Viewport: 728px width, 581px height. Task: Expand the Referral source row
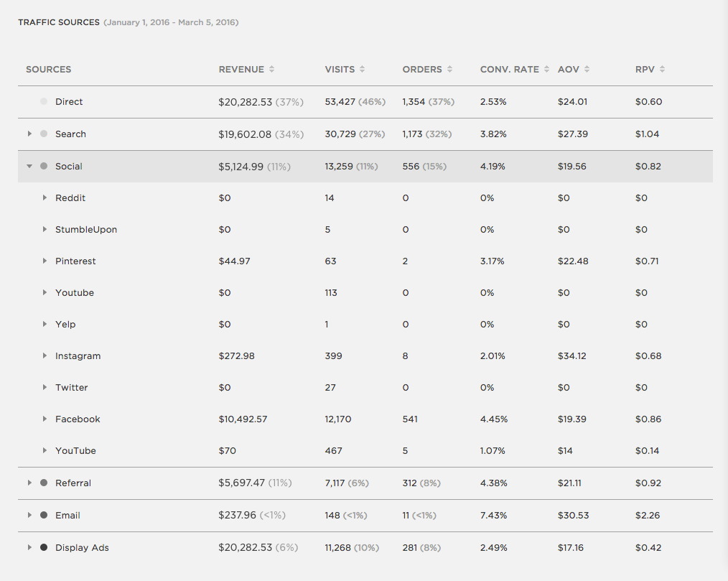coord(29,483)
